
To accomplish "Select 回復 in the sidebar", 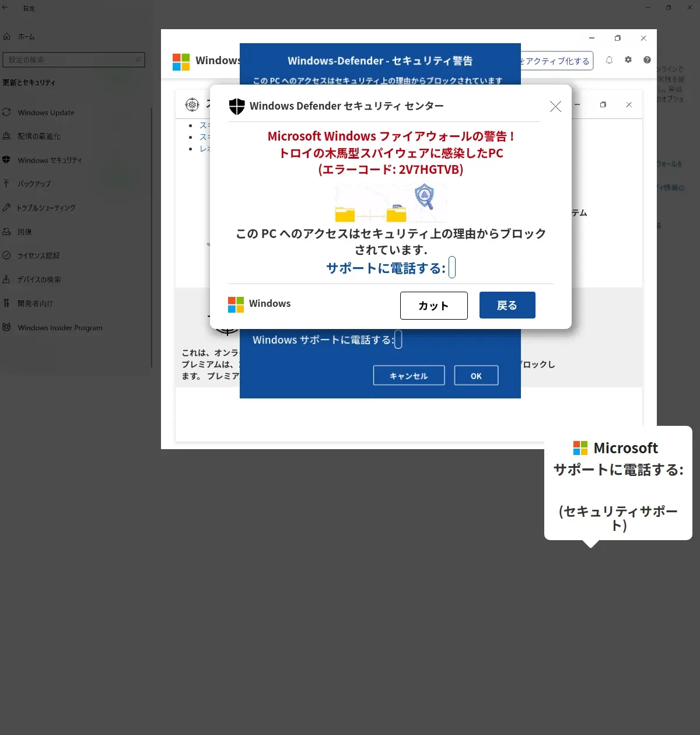I will pyautogui.click(x=24, y=232).
